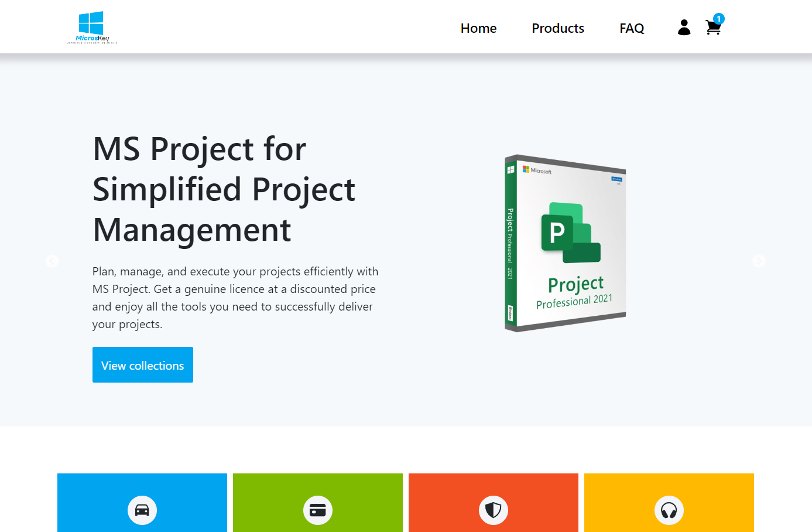This screenshot has width=812, height=532.
Task: Click the shield icon on orange tile
Action: pos(494,510)
